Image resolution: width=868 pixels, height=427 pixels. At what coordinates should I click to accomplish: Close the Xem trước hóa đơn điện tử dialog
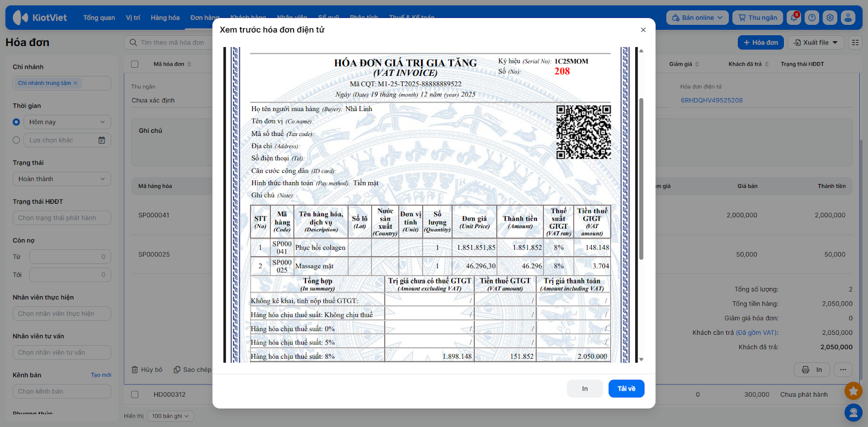[x=643, y=30]
